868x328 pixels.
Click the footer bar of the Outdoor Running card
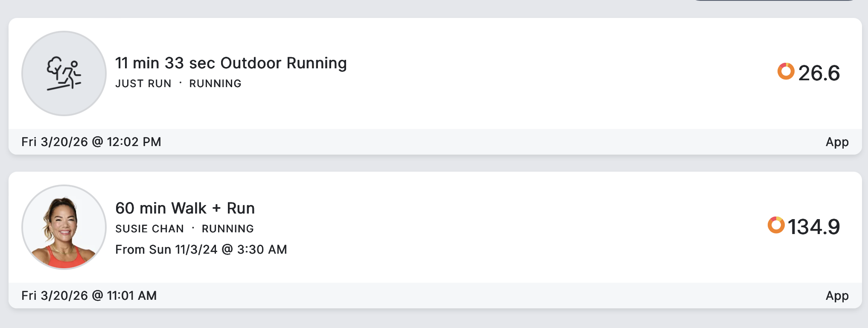[469, 142]
